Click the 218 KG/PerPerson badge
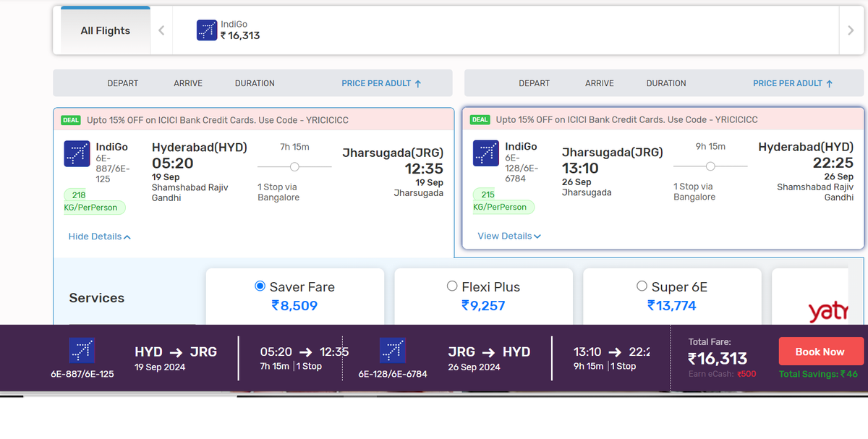The height and width of the screenshot is (439, 868). pyautogui.click(x=95, y=201)
